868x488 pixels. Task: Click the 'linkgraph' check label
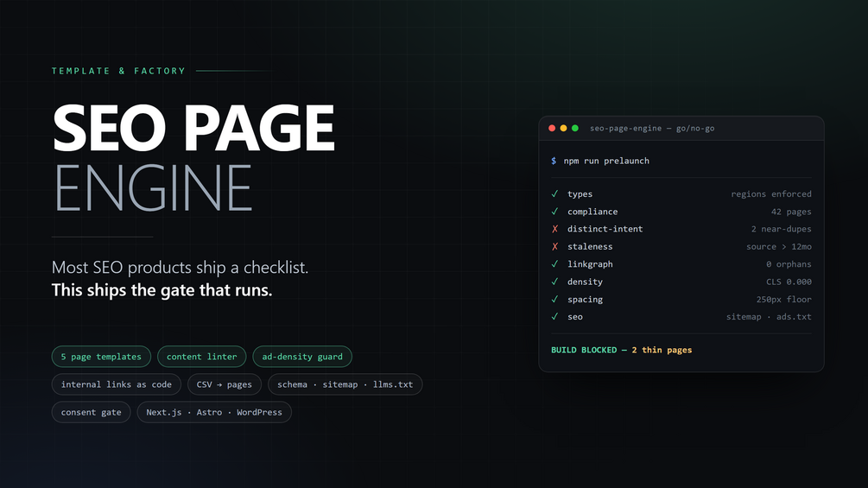tap(590, 264)
